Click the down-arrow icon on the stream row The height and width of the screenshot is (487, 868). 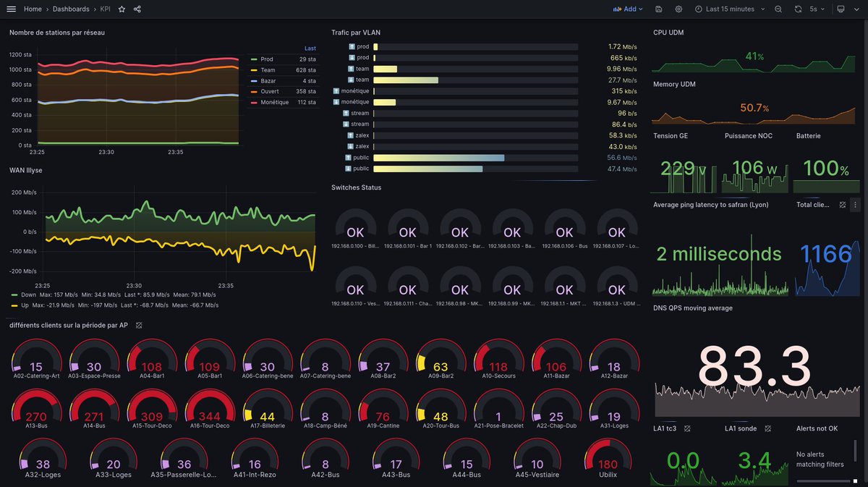[x=346, y=124]
